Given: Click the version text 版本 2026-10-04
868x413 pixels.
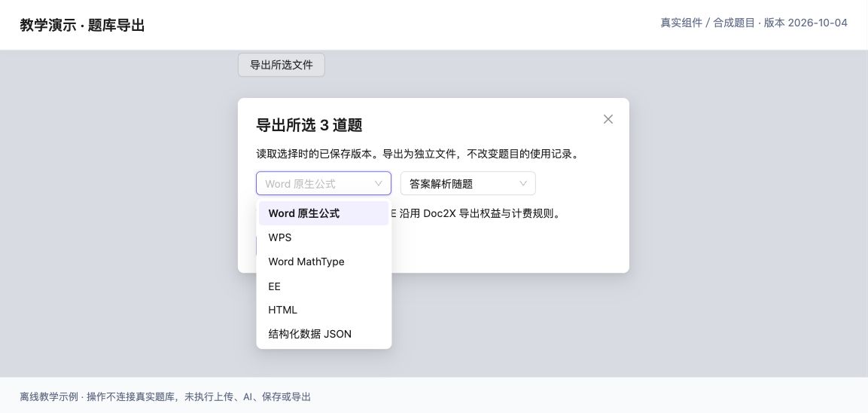Looking at the screenshot, I should pos(806,23).
